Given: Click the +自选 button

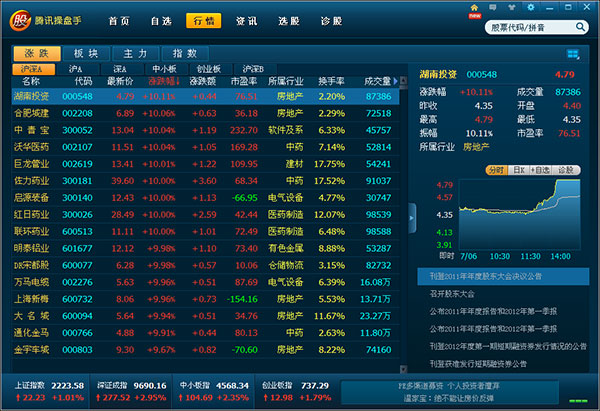Looking at the screenshot, I should (540, 170).
